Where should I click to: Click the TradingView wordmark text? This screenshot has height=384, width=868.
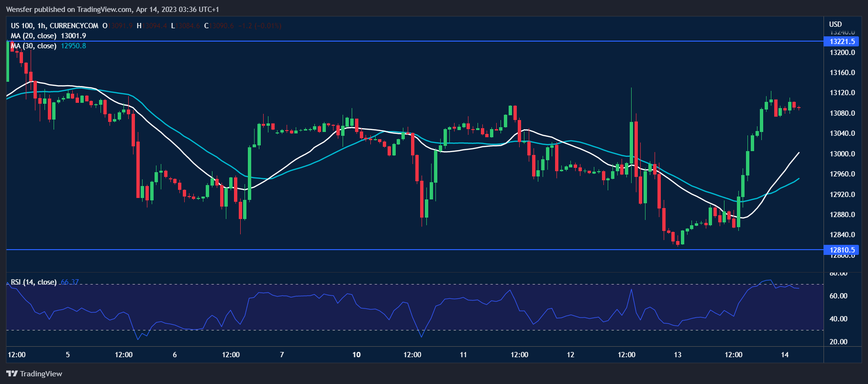41,373
